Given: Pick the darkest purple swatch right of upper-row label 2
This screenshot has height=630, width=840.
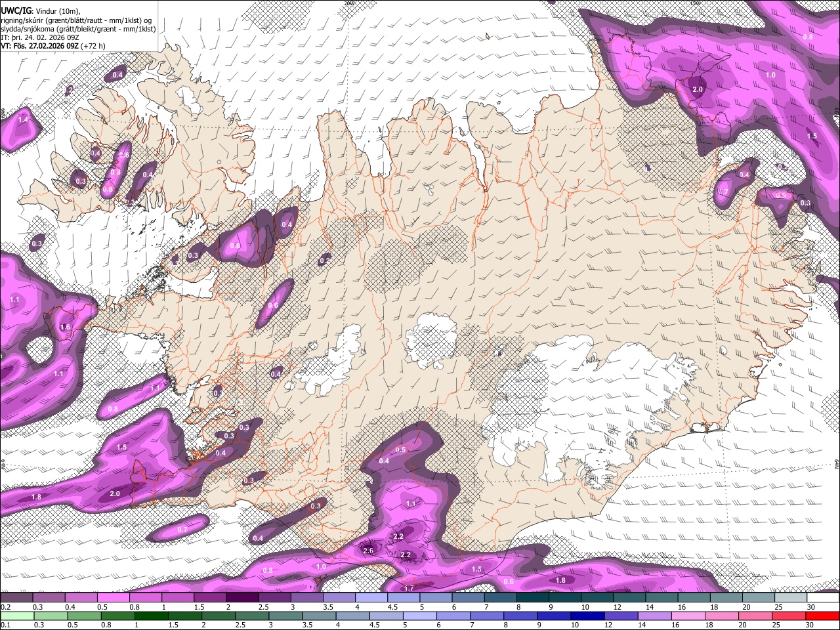Looking at the screenshot, I should [x=241, y=598].
